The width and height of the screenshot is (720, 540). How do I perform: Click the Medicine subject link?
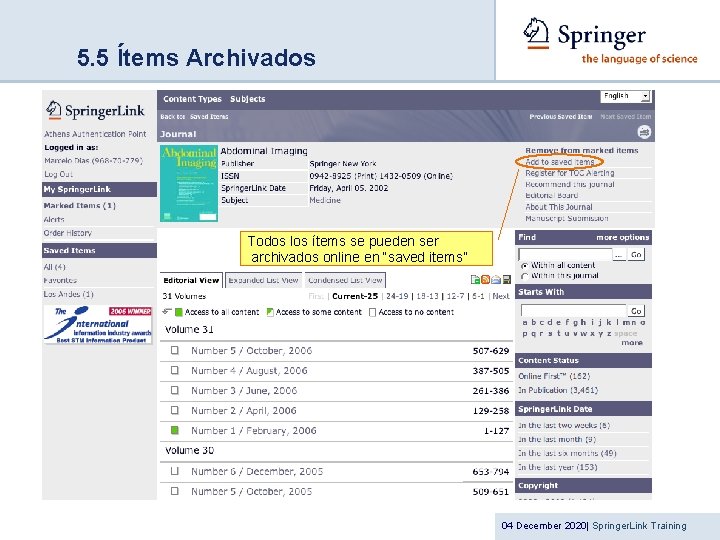(325, 200)
